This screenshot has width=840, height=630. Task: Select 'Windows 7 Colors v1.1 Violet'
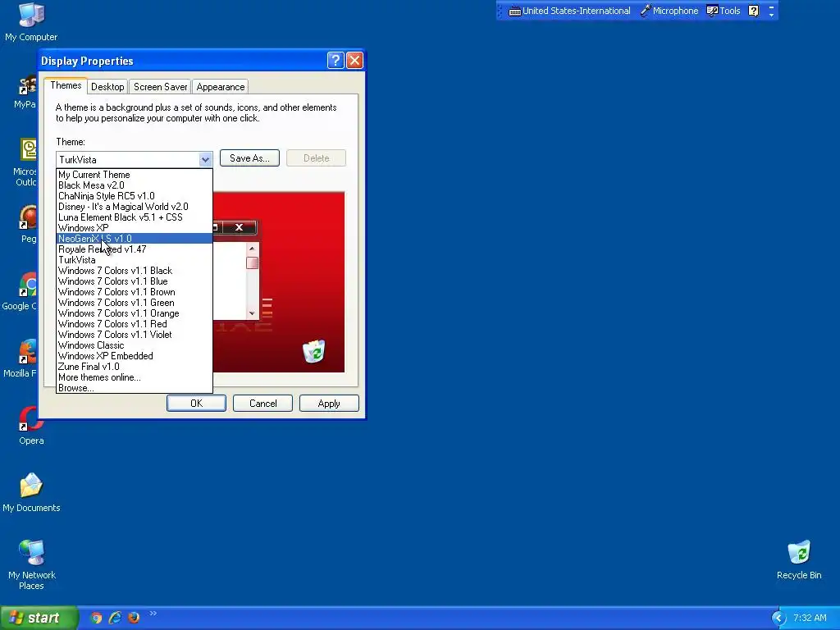pyautogui.click(x=135, y=335)
